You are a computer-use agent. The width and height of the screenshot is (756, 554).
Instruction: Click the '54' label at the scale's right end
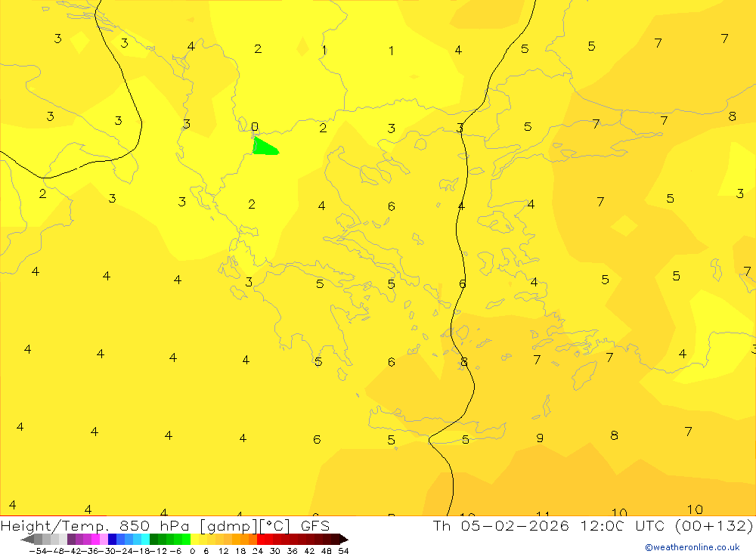tap(343, 551)
